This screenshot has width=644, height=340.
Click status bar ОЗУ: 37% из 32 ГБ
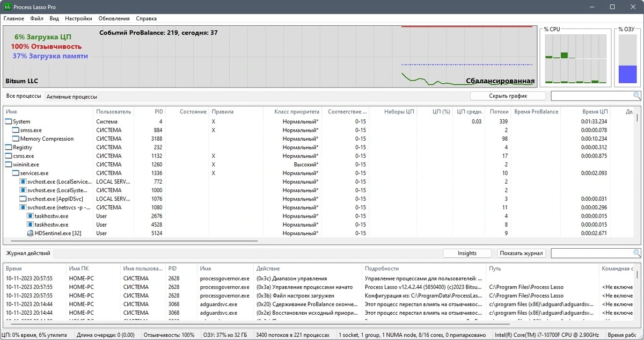point(226,335)
